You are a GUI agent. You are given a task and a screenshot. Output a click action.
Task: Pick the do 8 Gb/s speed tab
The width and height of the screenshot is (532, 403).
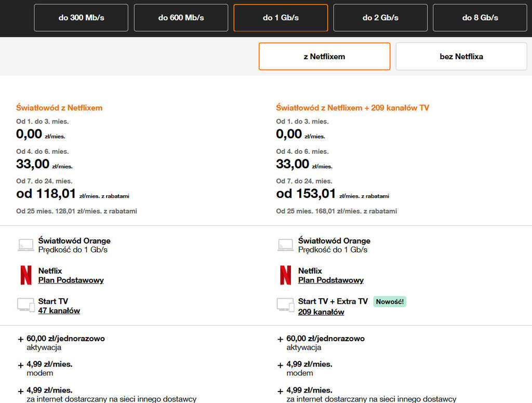coord(480,18)
